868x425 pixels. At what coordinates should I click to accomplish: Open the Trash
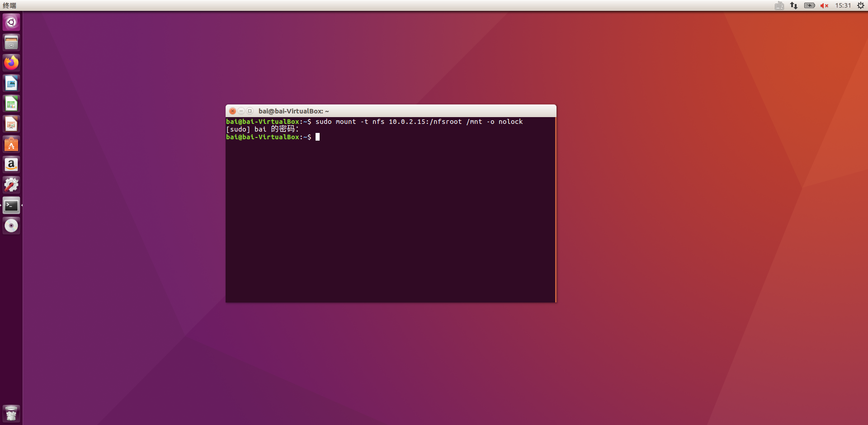tap(11, 413)
